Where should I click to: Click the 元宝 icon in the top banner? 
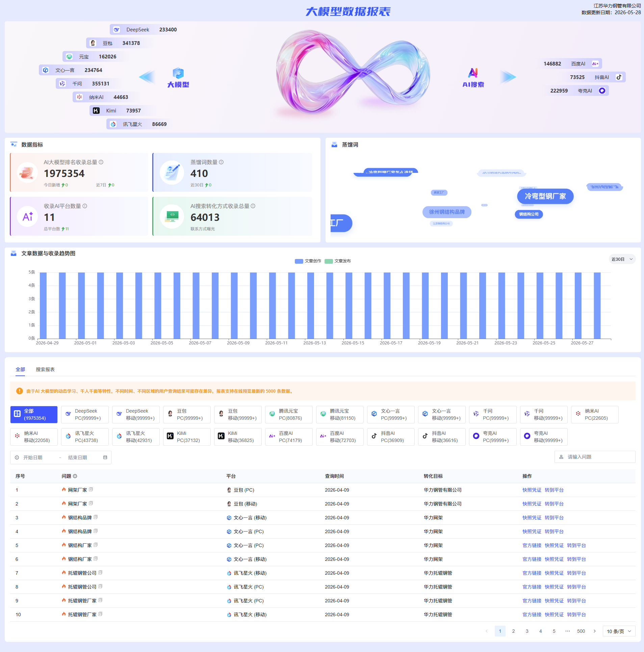point(69,57)
